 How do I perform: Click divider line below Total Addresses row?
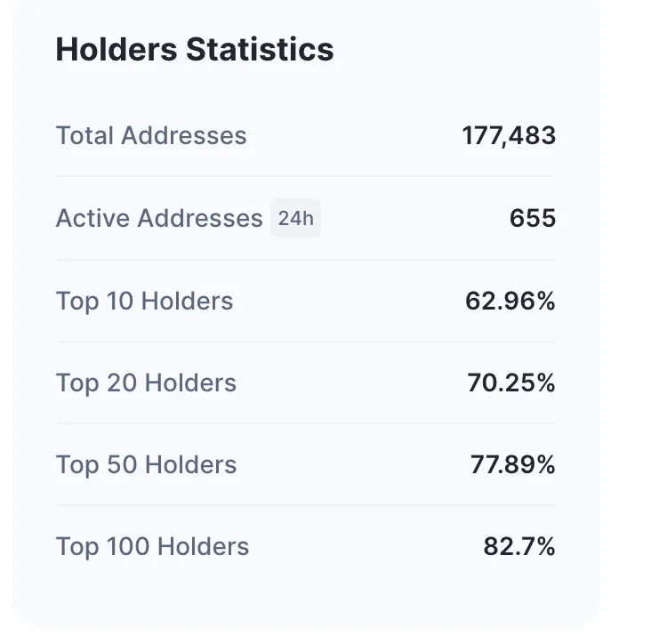(306, 176)
